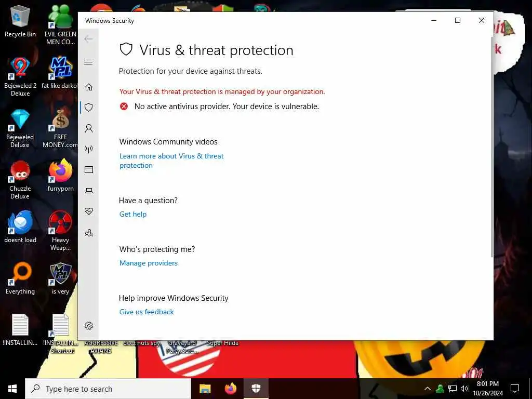The width and height of the screenshot is (532, 399).
Task: Open the hamburger navigation menu
Action: click(88, 62)
